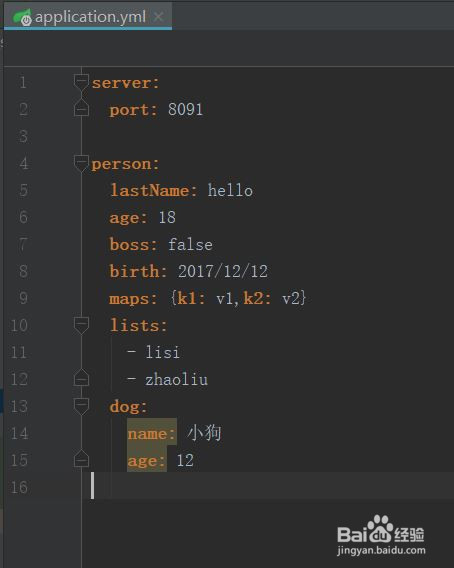Image resolution: width=454 pixels, height=568 pixels.
Task: Open the jingyan.baidu.com watermark link
Action: tap(381, 551)
